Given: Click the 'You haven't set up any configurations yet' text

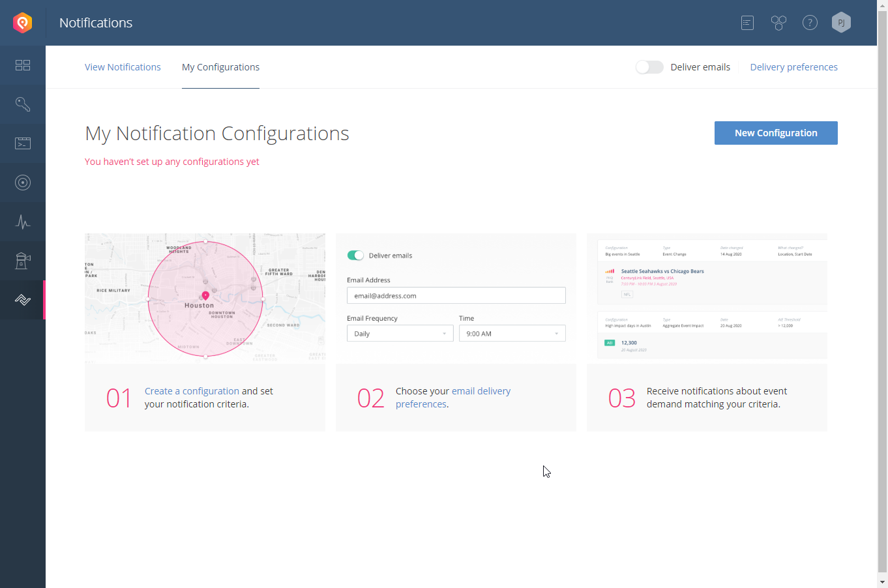Looking at the screenshot, I should click(172, 162).
